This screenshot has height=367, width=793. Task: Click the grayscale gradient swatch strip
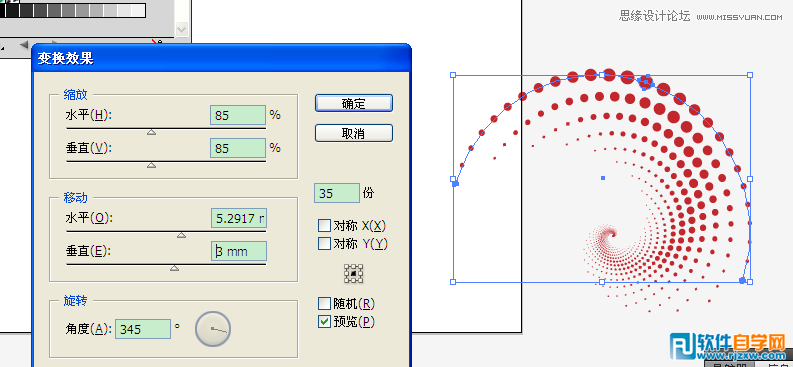pos(73,10)
